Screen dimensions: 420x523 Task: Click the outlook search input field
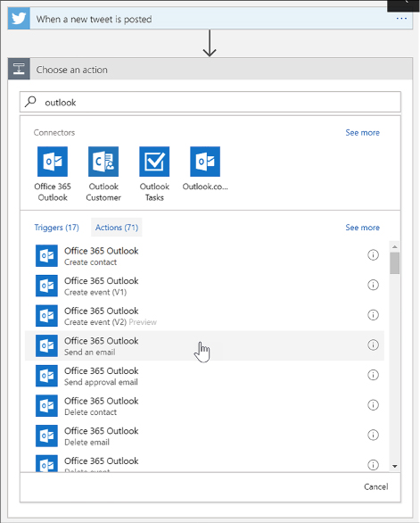[210, 102]
